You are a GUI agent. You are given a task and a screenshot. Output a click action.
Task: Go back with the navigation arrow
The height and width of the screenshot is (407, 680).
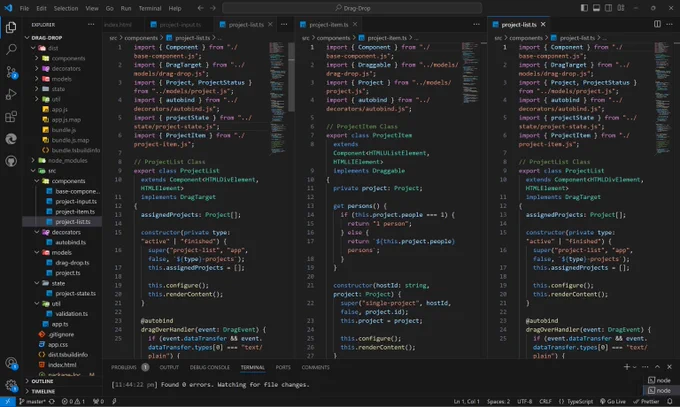click(x=200, y=8)
